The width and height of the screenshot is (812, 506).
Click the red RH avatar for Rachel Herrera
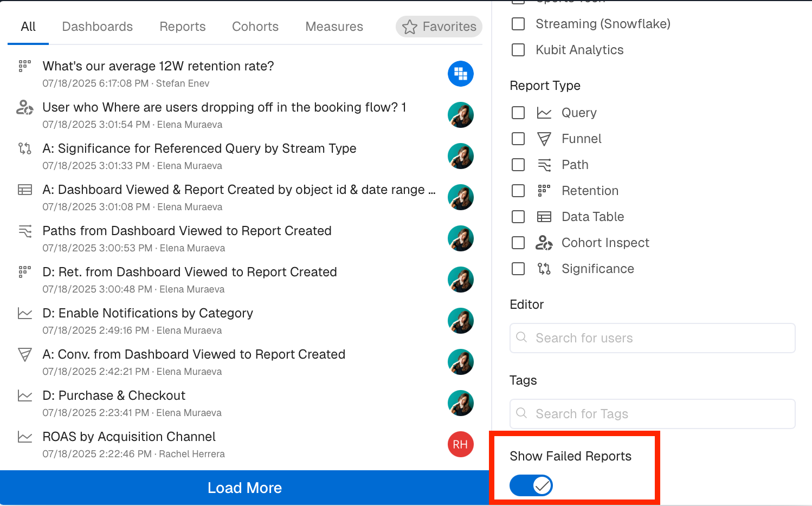point(461,444)
